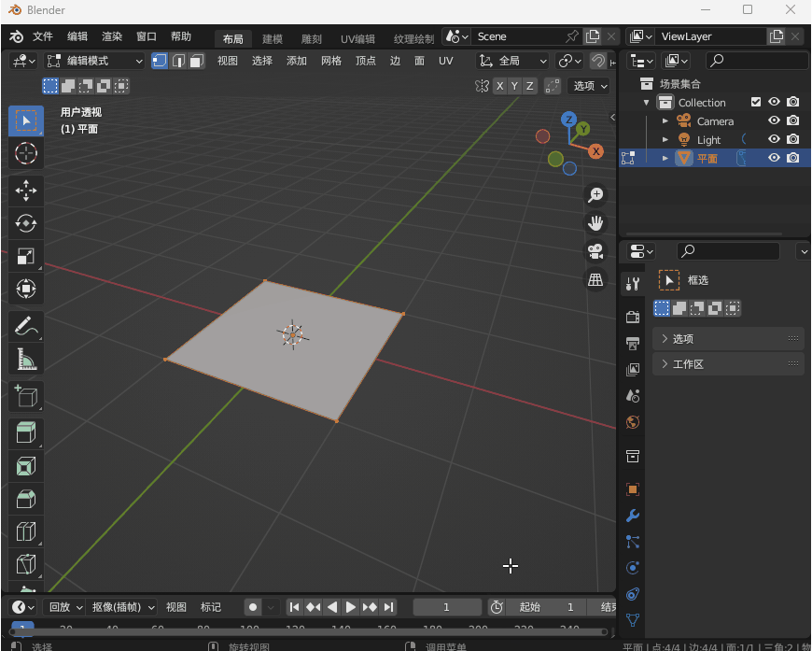Open the Tool settings properties tab
The image size is (812, 651).
click(x=633, y=284)
